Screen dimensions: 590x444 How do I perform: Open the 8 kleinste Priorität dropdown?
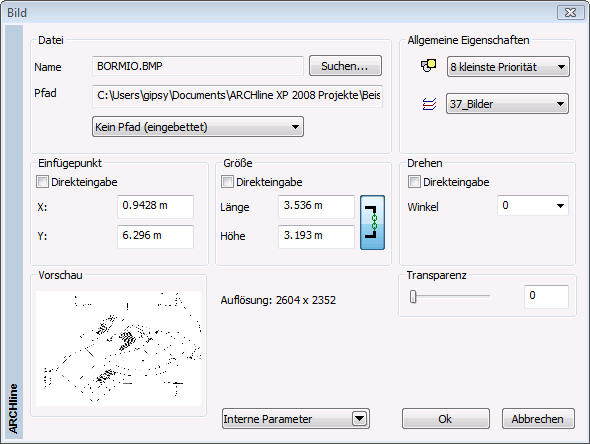[508, 67]
